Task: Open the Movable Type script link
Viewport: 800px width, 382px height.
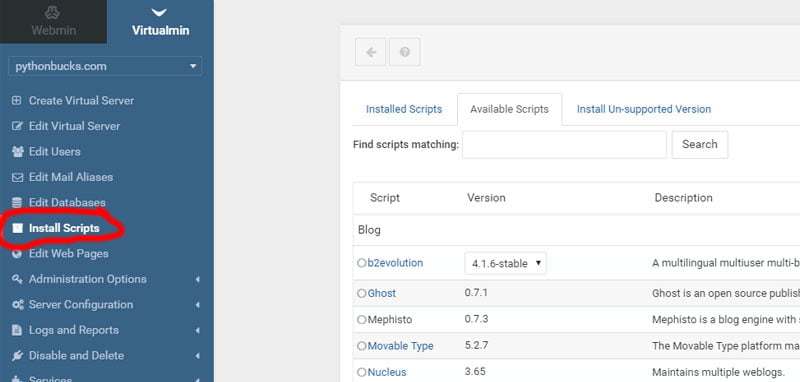Action: click(401, 346)
